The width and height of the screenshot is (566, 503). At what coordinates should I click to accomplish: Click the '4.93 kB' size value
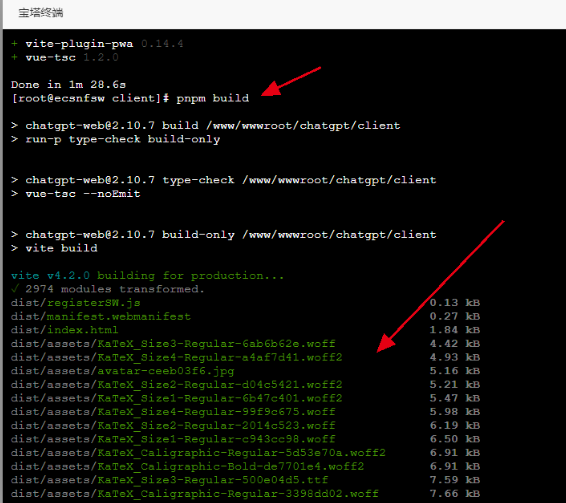455,357
